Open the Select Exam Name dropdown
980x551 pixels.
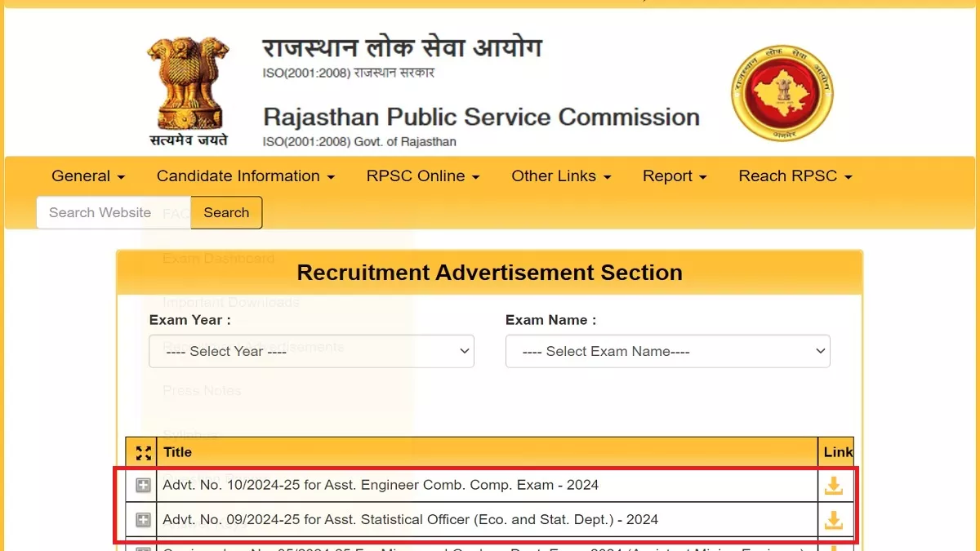pos(668,351)
